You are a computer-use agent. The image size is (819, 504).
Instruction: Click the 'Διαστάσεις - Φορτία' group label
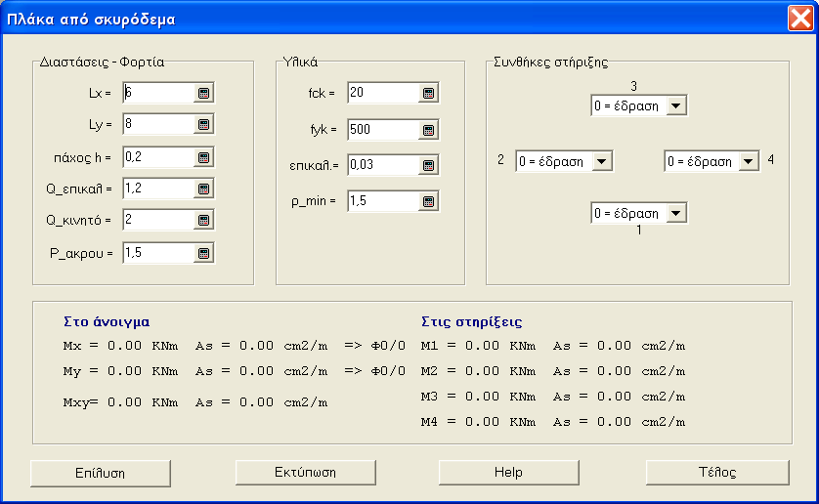point(102,63)
